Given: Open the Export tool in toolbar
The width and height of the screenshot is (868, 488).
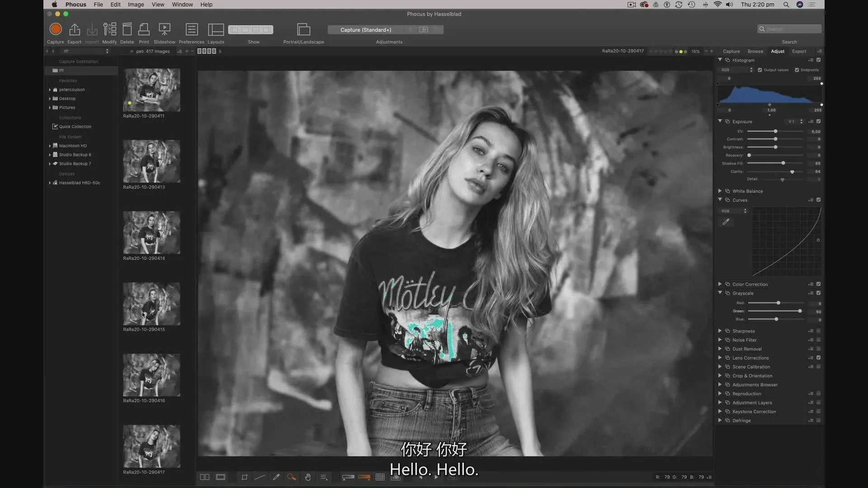Looking at the screenshot, I should [74, 29].
